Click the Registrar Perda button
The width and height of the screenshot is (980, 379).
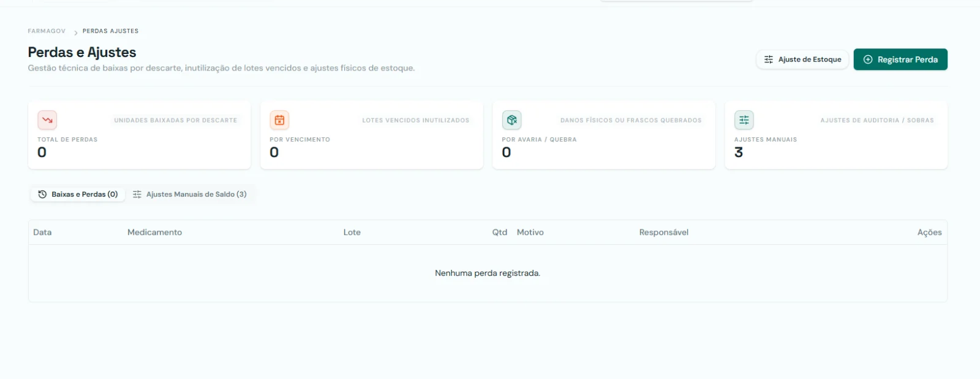[900, 59]
